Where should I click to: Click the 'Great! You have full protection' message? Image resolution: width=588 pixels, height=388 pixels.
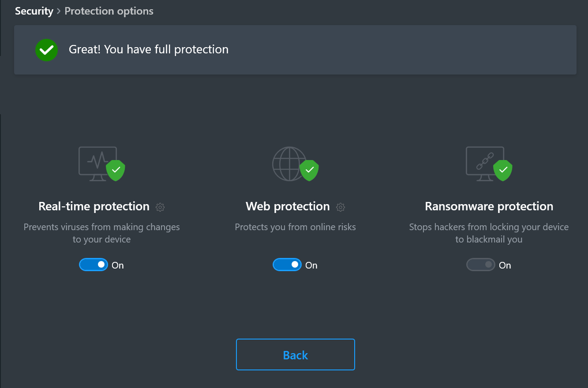149,49
